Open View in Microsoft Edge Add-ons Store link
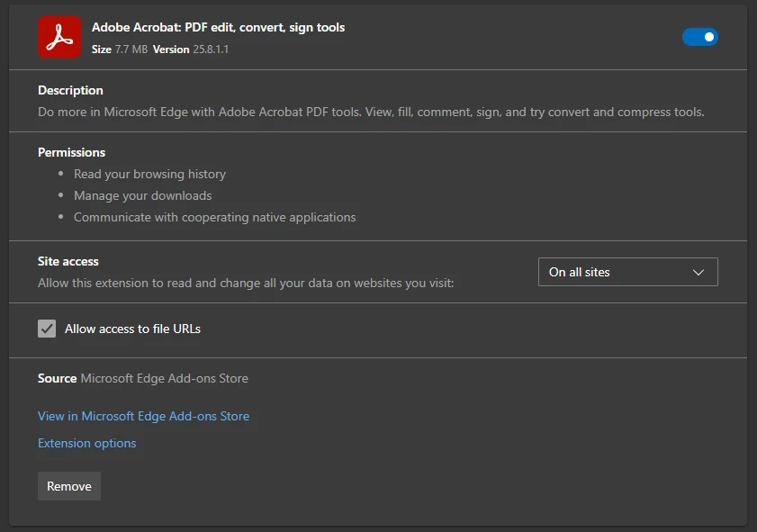757x532 pixels. coord(143,416)
